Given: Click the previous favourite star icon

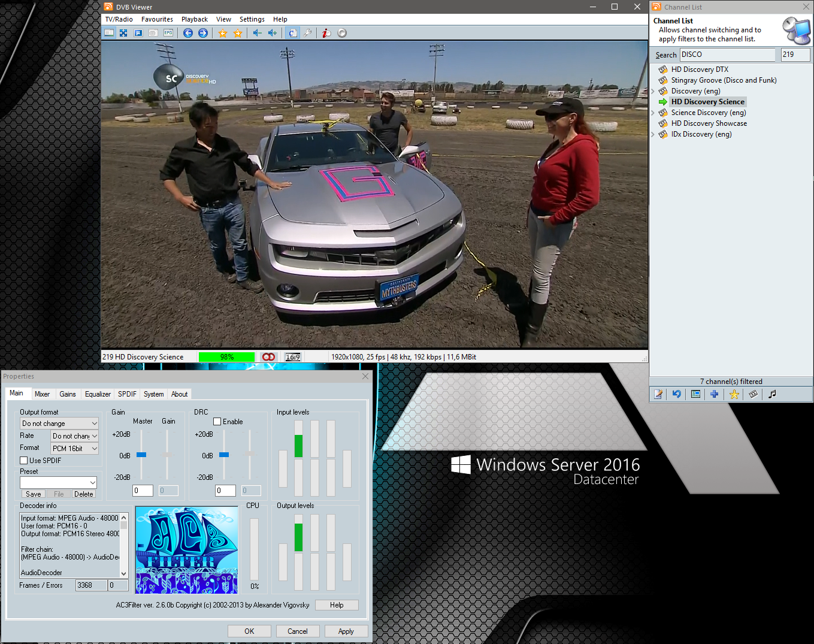Looking at the screenshot, I should click(x=223, y=33).
